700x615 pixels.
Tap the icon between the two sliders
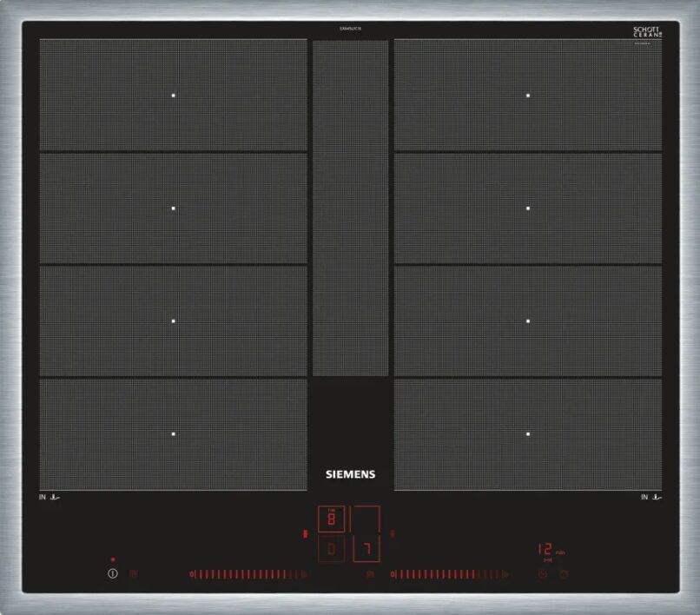coord(370,574)
